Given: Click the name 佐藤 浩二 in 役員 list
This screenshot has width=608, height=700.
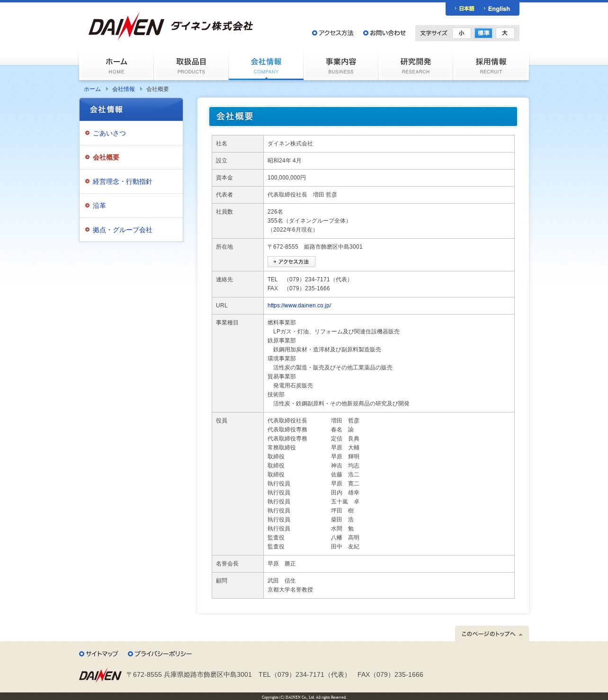Looking at the screenshot, I should (x=345, y=475).
